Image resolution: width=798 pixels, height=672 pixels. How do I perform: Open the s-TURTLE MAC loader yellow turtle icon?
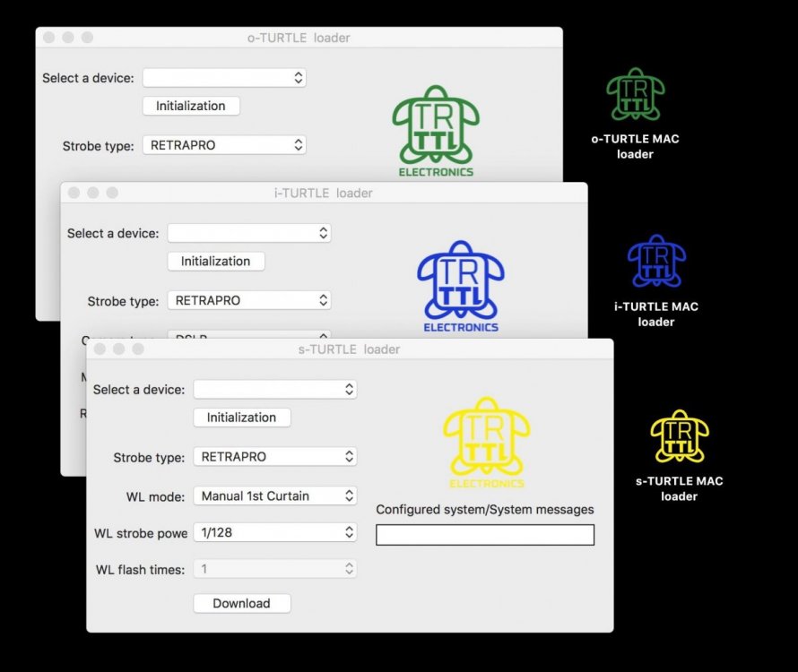tap(680, 436)
